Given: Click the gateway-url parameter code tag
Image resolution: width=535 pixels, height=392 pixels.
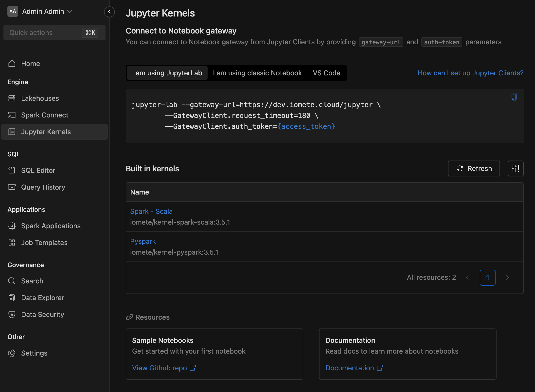Looking at the screenshot, I should (x=381, y=42).
